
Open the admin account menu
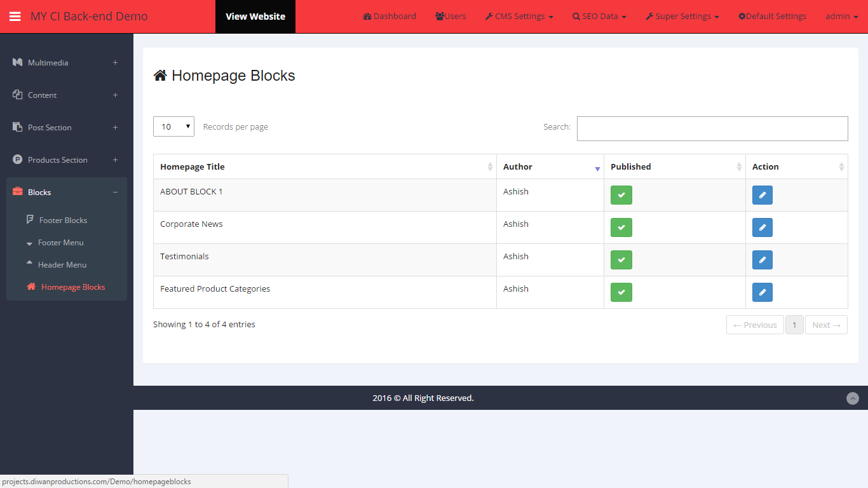click(841, 16)
